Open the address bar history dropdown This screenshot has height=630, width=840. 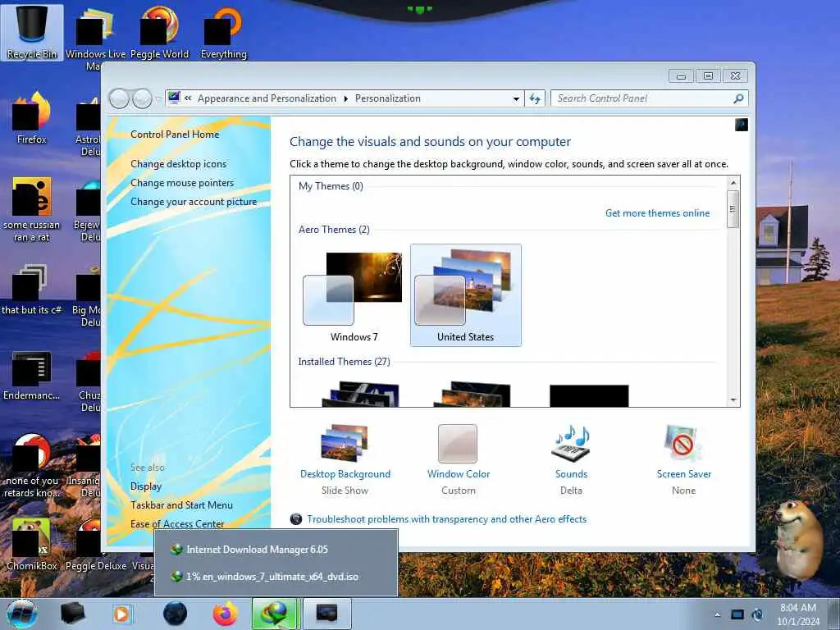coord(516,98)
